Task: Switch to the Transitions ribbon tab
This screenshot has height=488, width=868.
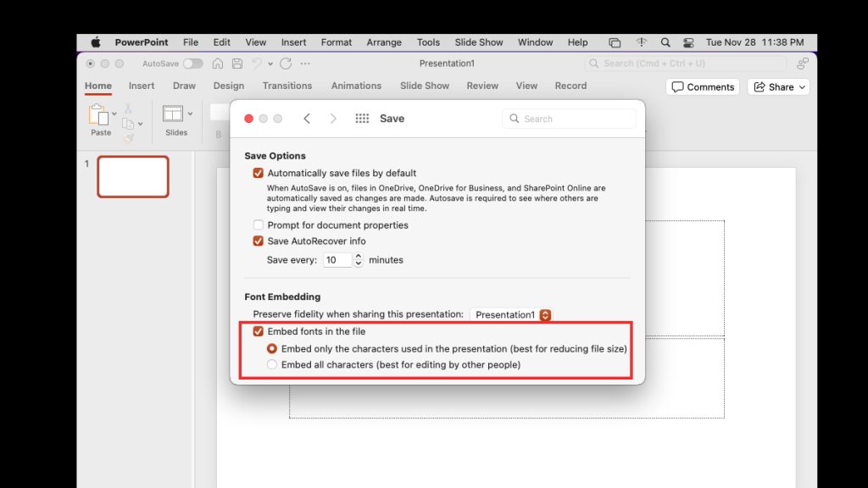Action: point(287,86)
